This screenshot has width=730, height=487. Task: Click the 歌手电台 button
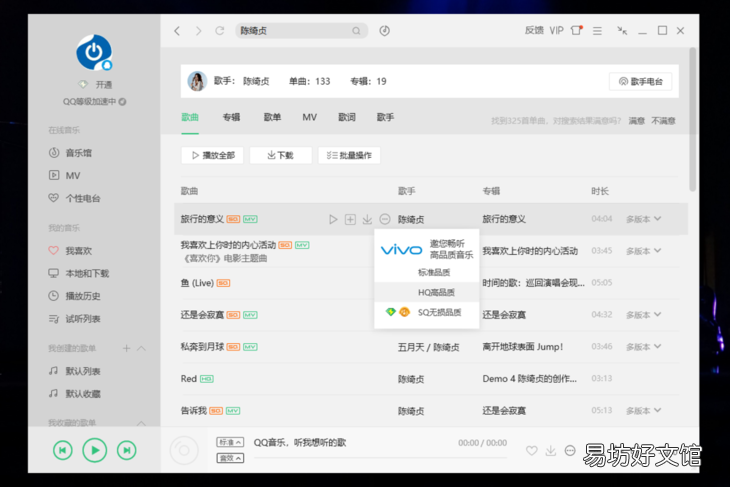click(641, 81)
